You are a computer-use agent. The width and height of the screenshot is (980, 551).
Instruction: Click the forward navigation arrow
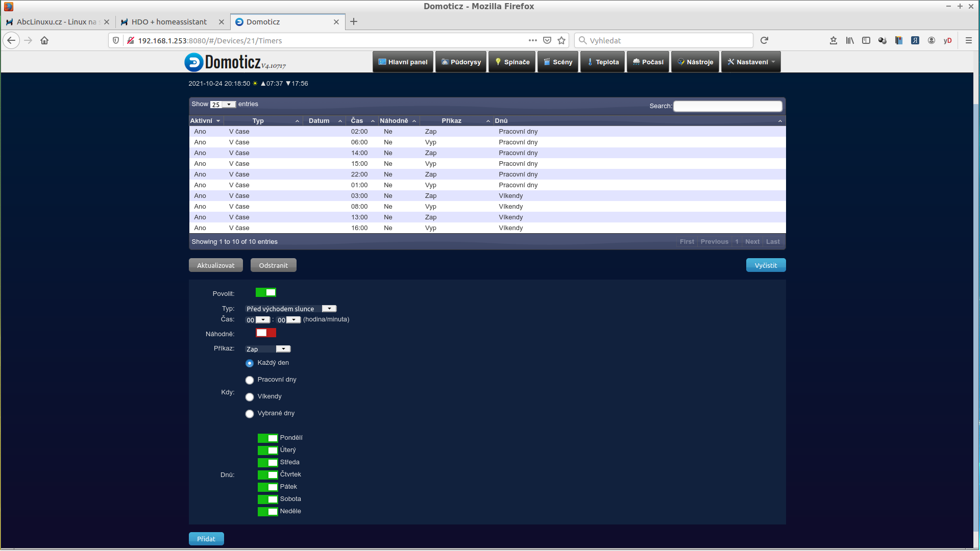point(28,40)
